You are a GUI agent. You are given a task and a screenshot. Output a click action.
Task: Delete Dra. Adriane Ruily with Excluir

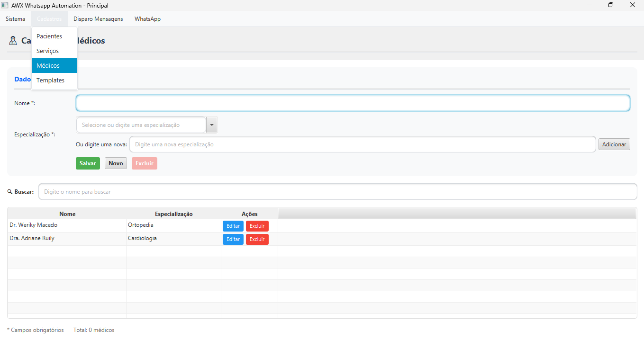[257, 240]
